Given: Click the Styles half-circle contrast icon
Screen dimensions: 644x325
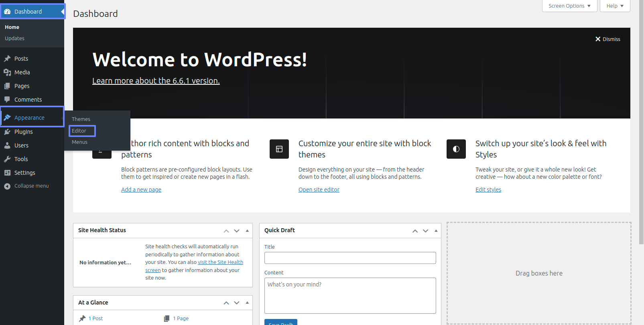Looking at the screenshot, I should click(456, 149).
